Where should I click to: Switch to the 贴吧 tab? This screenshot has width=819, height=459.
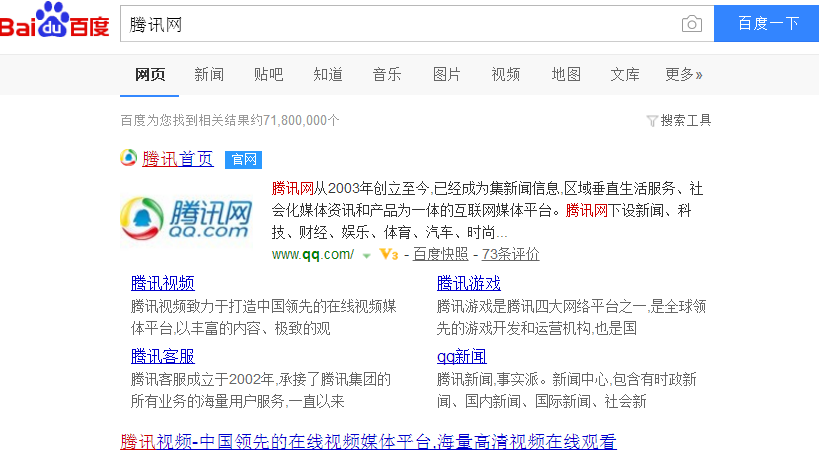(x=268, y=75)
